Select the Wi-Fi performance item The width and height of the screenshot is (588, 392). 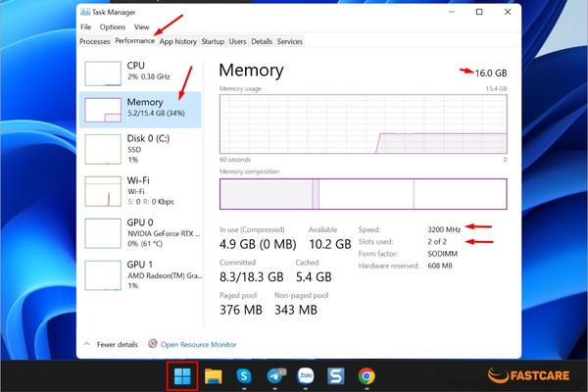pos(140,191)
